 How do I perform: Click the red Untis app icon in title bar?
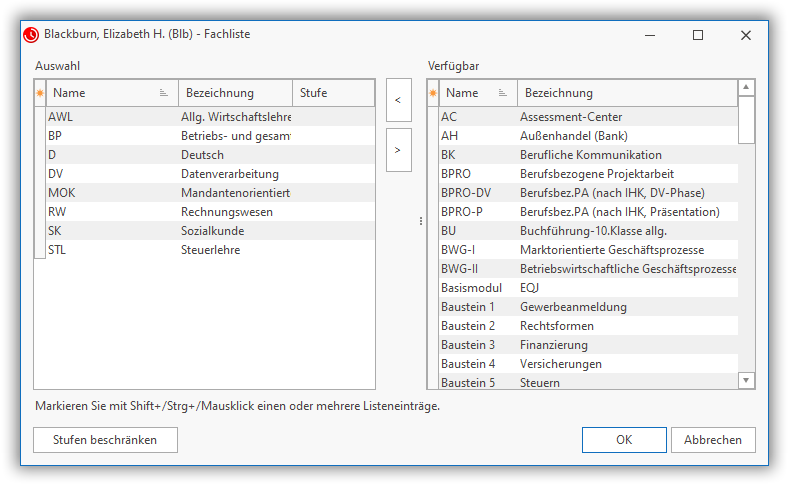[31, 35]
